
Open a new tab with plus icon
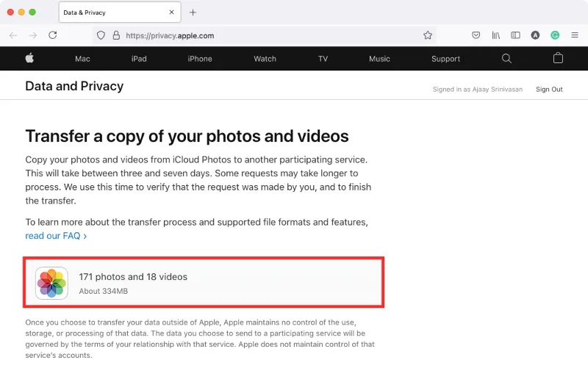tap(193, 12)
